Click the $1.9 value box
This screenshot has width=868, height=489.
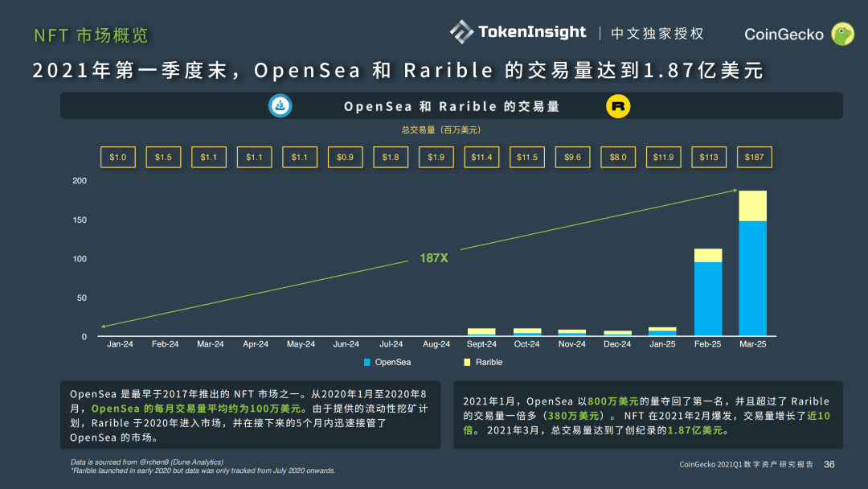click(436, 158)
